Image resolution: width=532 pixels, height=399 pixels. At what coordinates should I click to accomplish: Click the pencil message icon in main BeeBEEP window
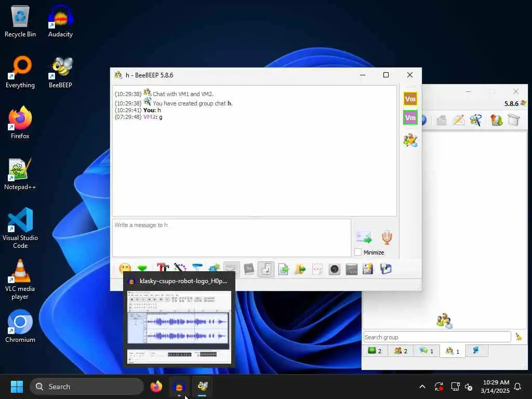click(x=458, y=120)
